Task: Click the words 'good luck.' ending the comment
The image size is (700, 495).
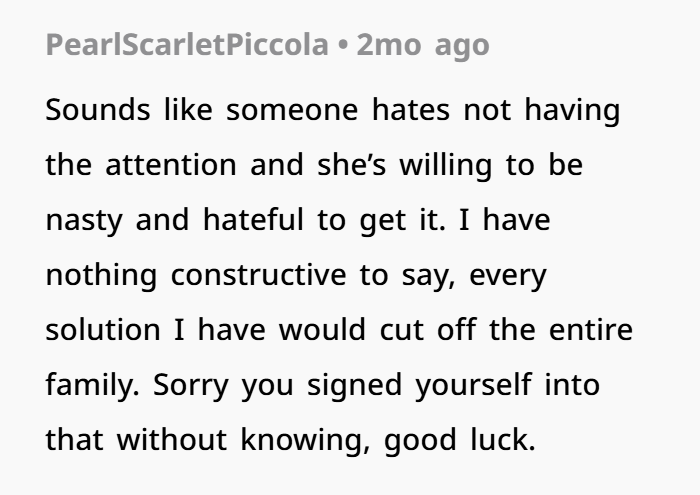Action: [x=460, y=440]
